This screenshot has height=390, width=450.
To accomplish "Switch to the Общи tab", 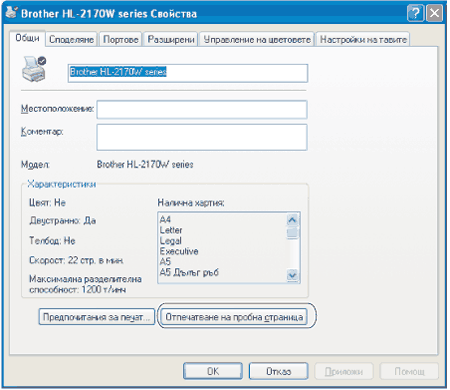I will tap(27, 38).
